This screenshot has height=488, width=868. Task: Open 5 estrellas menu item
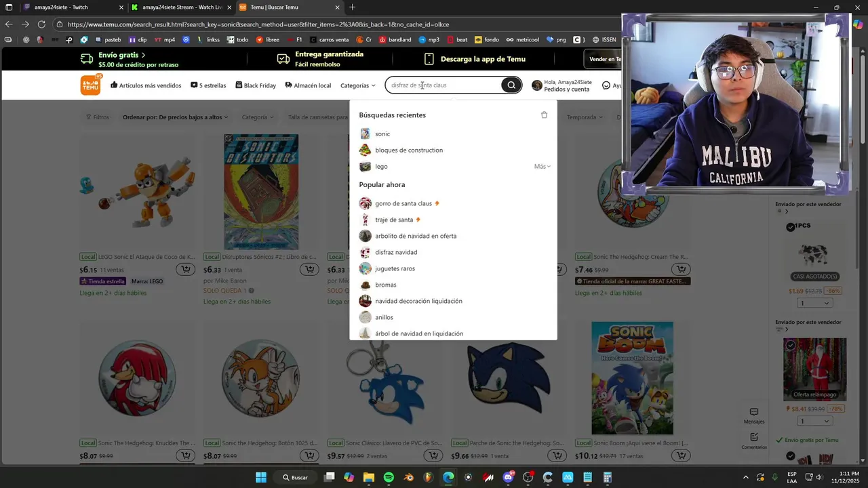pos(208,85)
